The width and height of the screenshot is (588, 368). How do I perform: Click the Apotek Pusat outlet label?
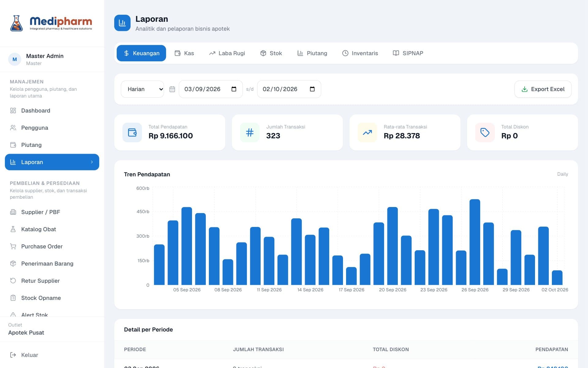pyautogui.click(x=26, y=333)
